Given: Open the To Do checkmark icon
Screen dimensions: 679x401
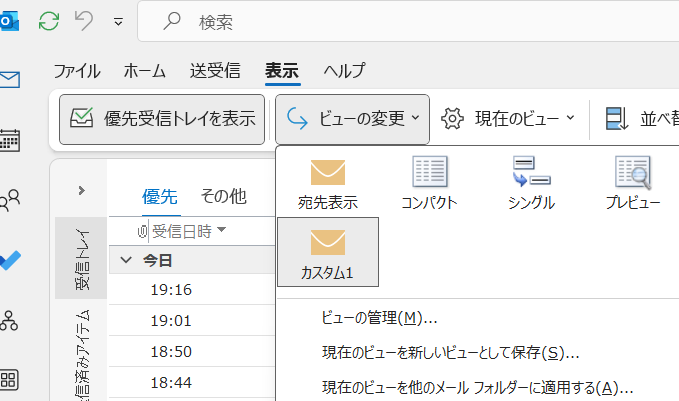Looking at the screenshot, I should [x=10, y=260].
